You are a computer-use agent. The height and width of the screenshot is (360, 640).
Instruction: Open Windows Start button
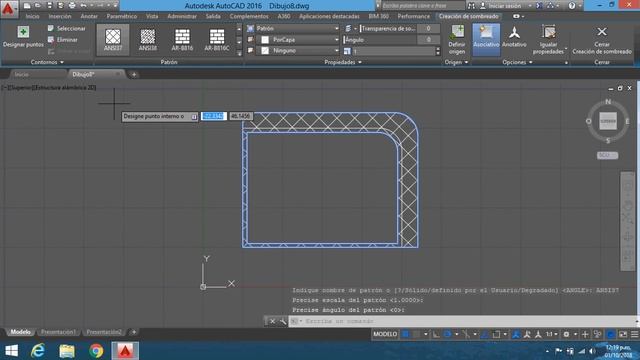[11, 351]
